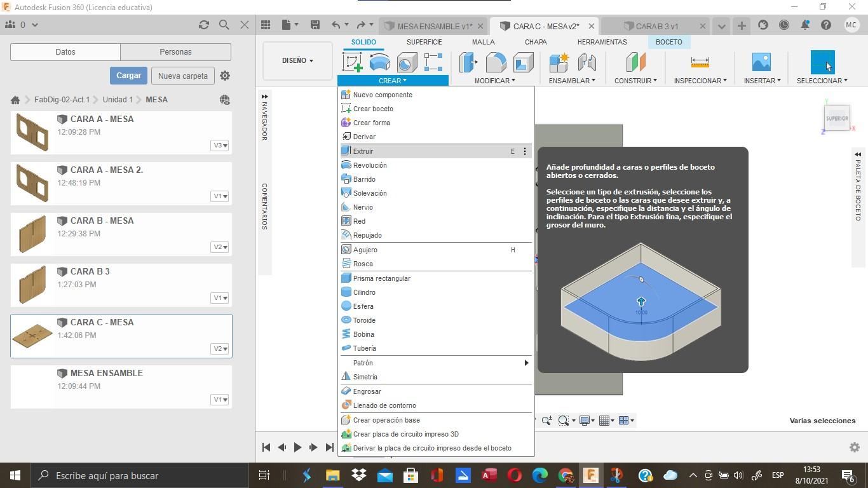Expand the Patrón submenu
868x488 pixels.
coord(436,363)
